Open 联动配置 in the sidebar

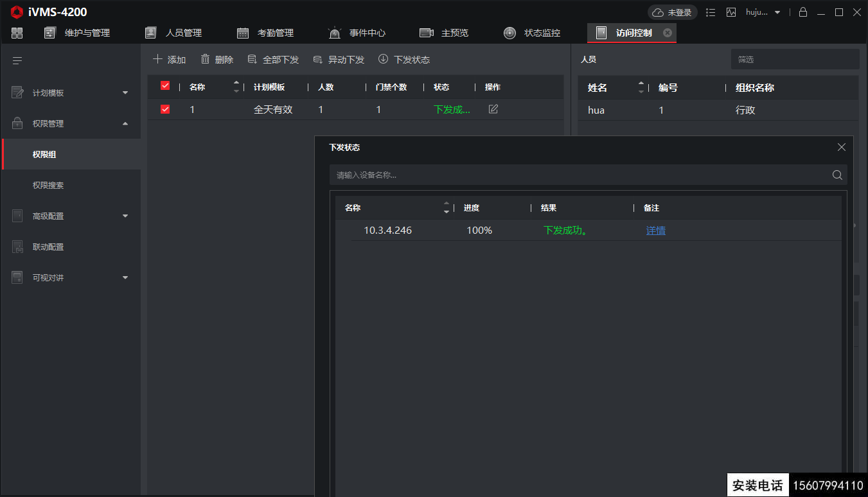point(71,247)
